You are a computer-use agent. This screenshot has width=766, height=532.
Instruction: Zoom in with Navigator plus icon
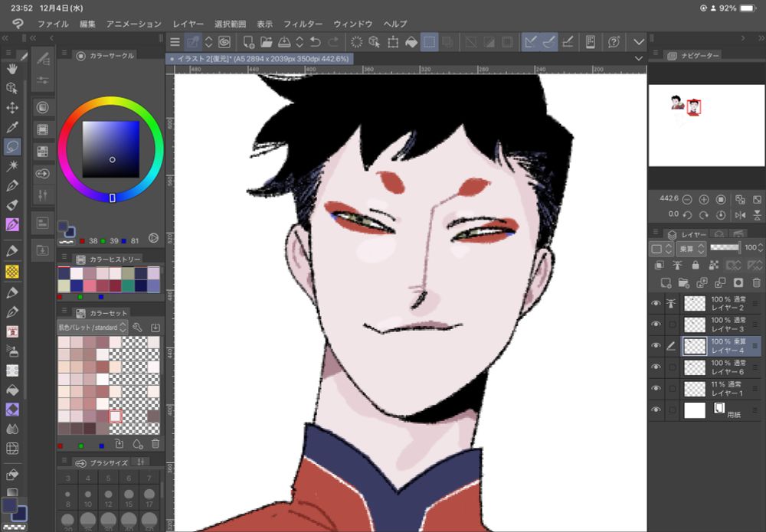pos(704,199)
